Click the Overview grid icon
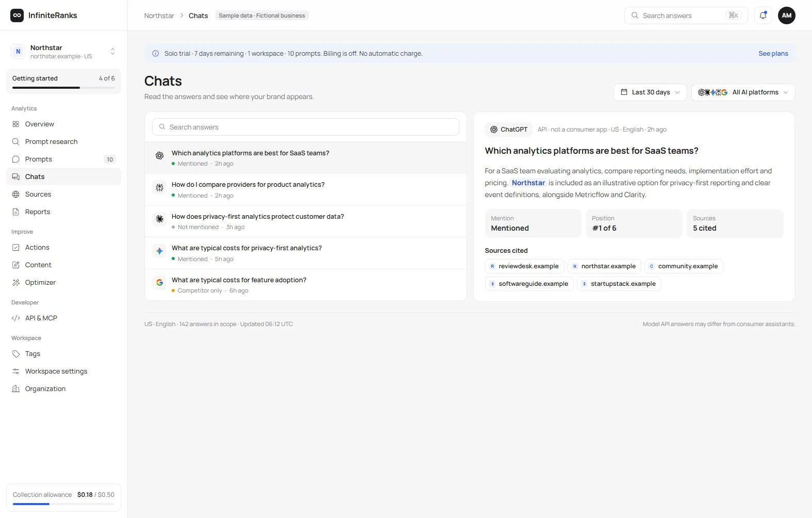The image size is (812, 518). click(x=16, y=124)
